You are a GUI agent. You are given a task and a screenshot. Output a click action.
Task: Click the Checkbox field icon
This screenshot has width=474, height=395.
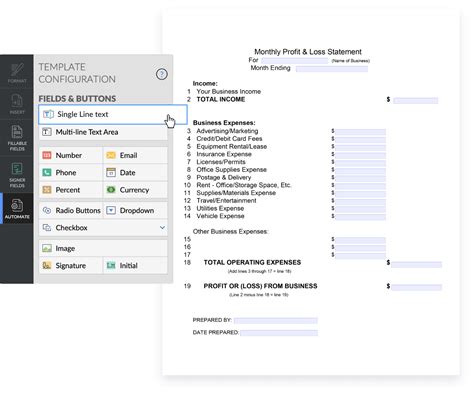(47, 228)
